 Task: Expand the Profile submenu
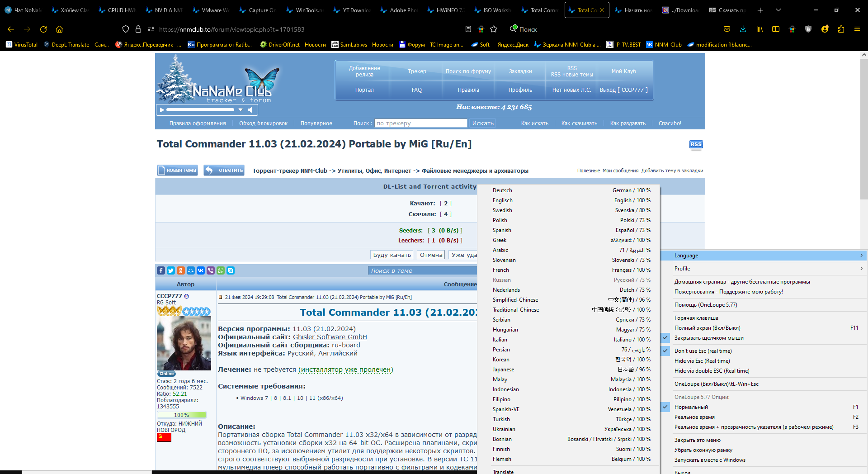click(764, 269)
